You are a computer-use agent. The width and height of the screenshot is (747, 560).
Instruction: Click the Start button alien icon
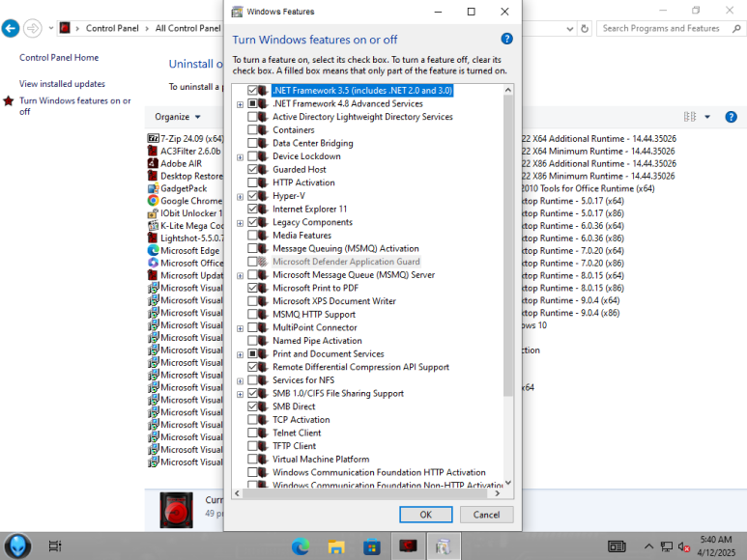coord(17,546)
